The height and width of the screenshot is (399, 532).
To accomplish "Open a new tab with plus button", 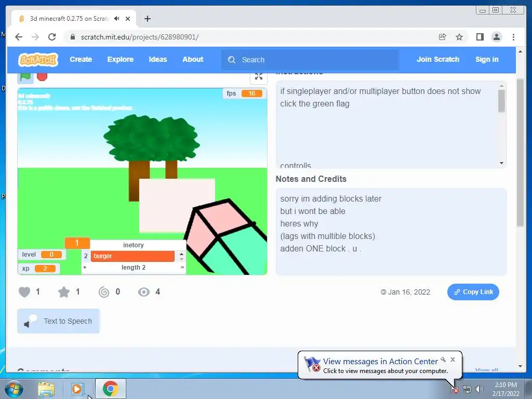I will click(147, 19).
